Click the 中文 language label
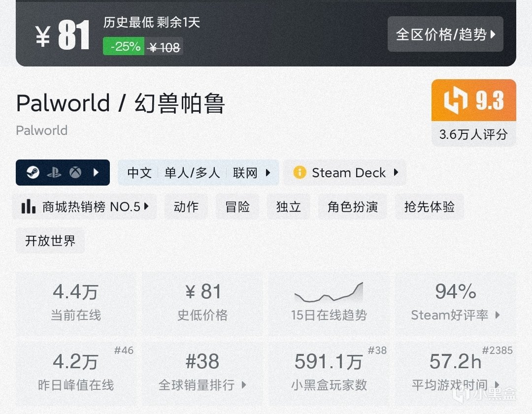The width and height of the screenshot is (532, 414). (x=139, y=173)
